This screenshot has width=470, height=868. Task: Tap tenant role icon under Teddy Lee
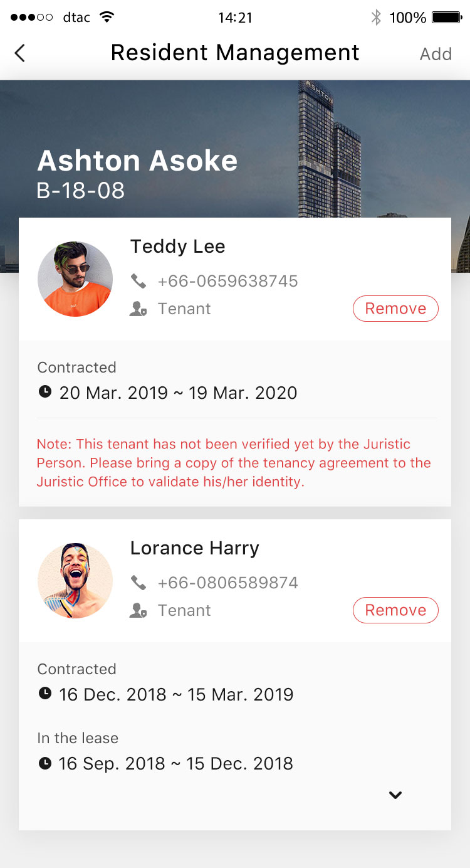point(138,309)
